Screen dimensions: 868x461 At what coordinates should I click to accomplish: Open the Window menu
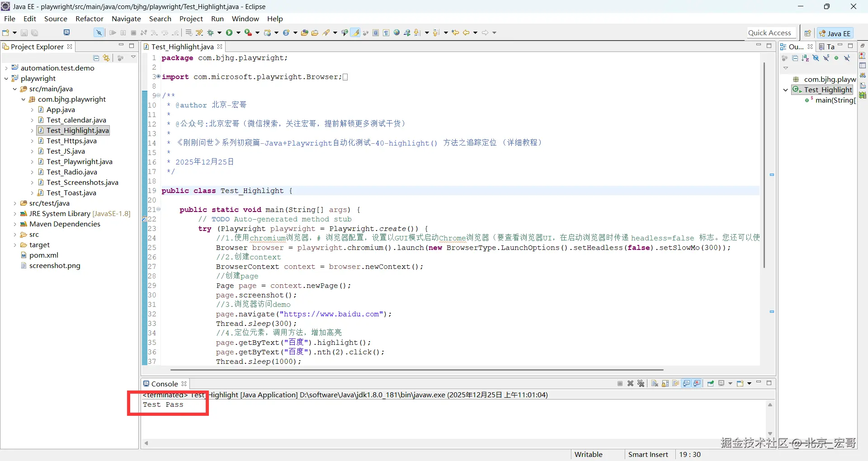245,19
